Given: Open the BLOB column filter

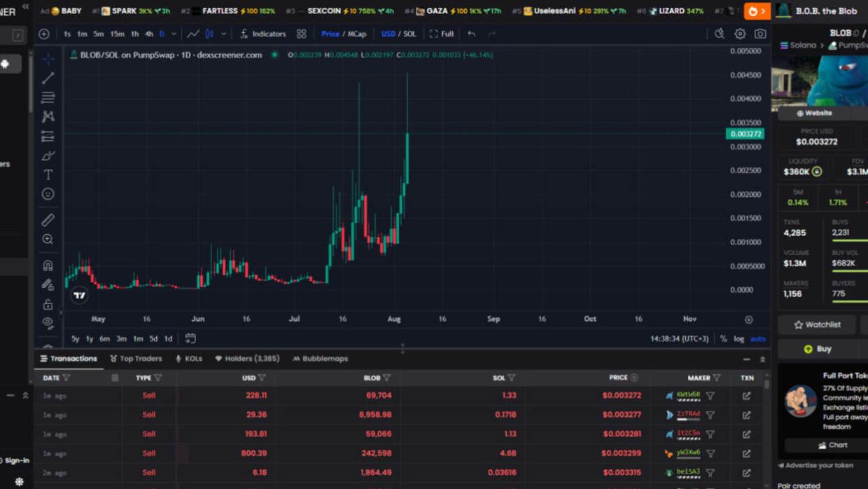Looking at the screenshot, I should [386, 378].
